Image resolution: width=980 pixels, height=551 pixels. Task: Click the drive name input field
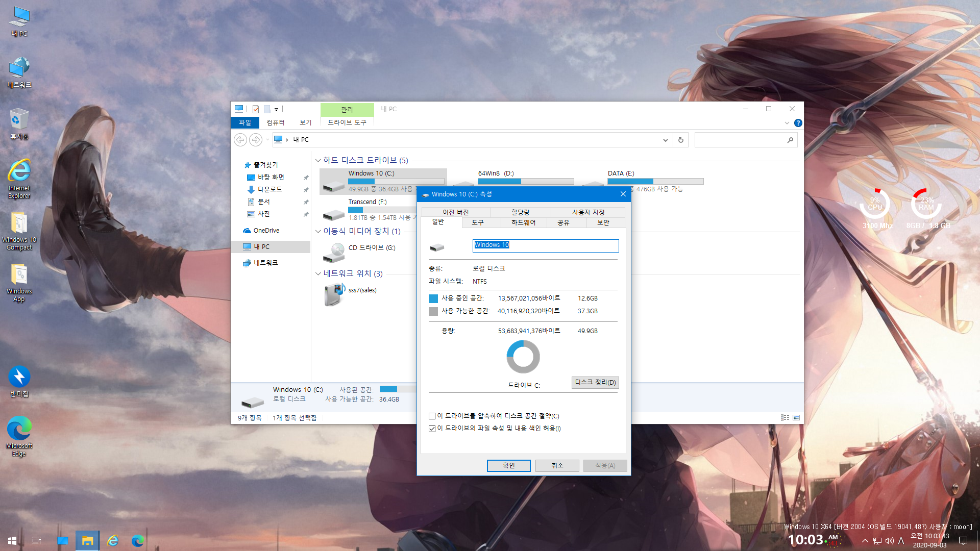click(x=546, y=245)
